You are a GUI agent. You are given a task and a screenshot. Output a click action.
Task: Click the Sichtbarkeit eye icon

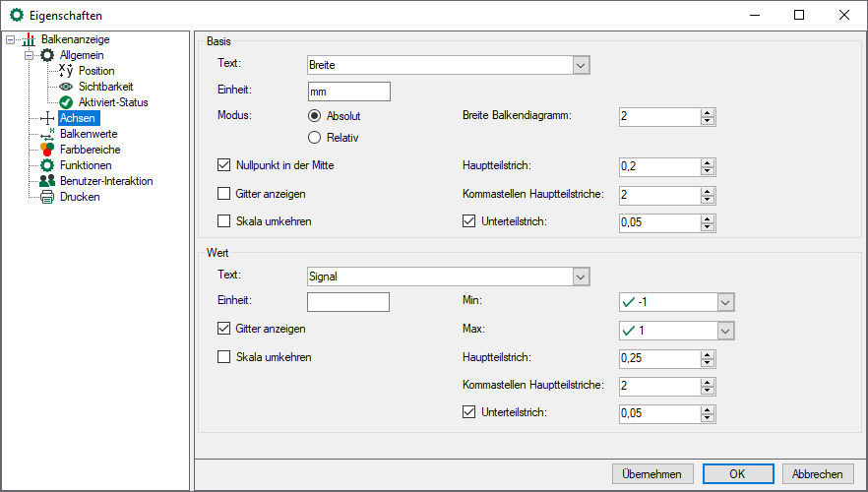(x=66, y=87)
